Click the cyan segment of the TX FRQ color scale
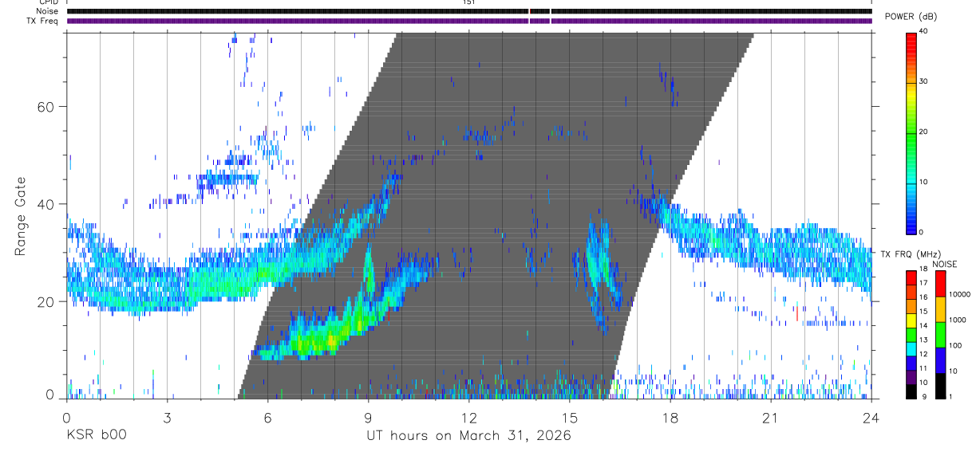The width and height of the screenshot is (980, 452). coord(911,349)
